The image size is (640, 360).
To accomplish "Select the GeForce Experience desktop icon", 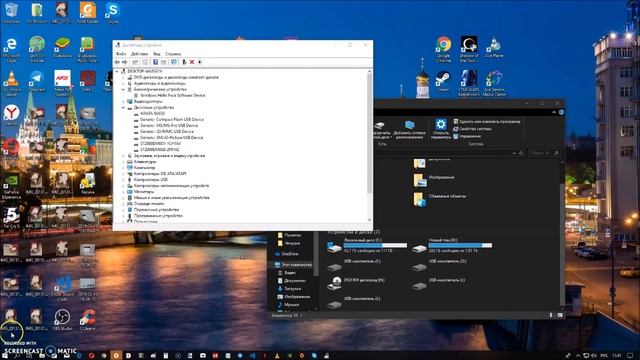I will tap(11, 186).
